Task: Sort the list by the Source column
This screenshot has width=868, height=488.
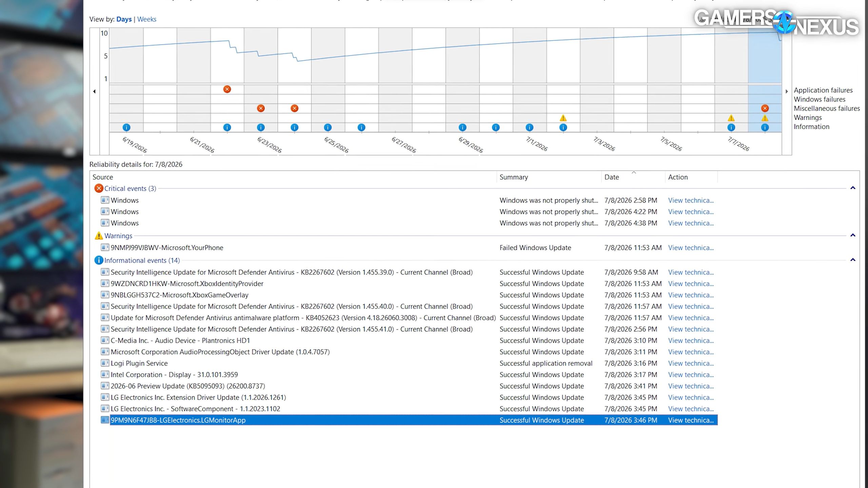Action: [x=293, y=177]
